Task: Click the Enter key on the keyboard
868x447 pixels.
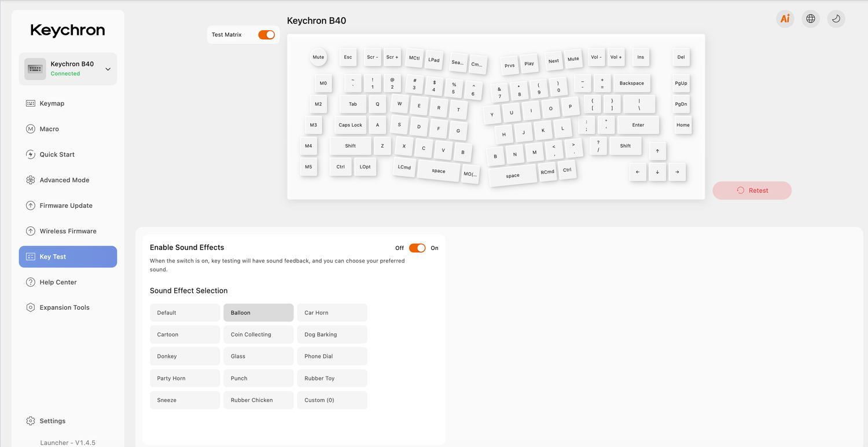Action: [x=638, y=125]
